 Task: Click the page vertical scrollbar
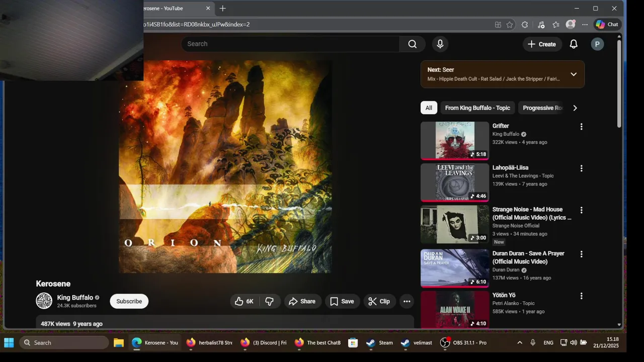(x=619, y=83)
